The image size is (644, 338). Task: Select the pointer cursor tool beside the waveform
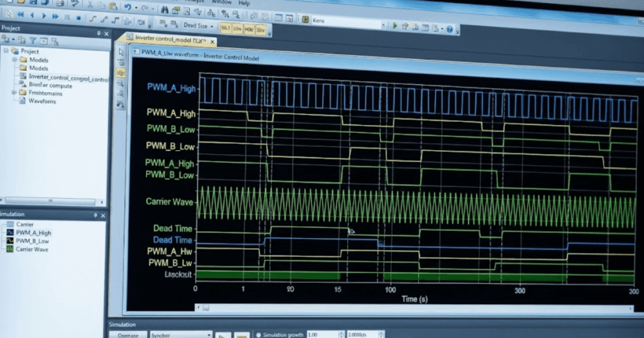(x=121, y=52)
